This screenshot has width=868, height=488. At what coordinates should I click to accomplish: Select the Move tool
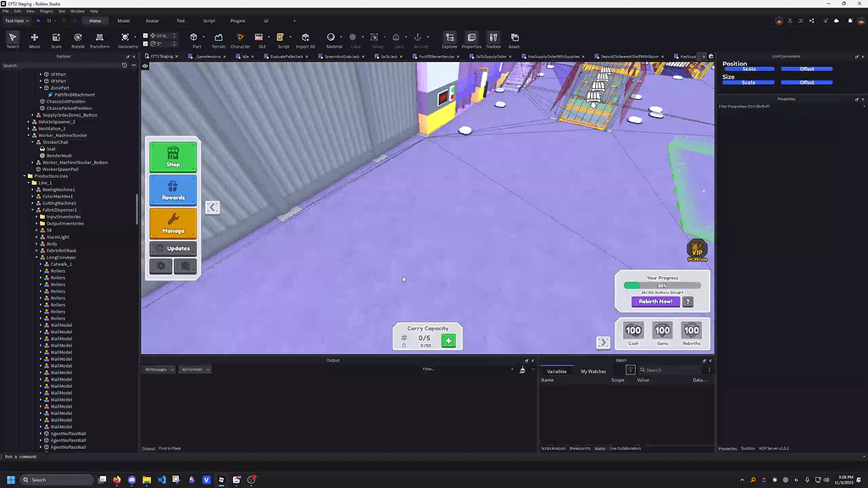click(x=34, y=38)
